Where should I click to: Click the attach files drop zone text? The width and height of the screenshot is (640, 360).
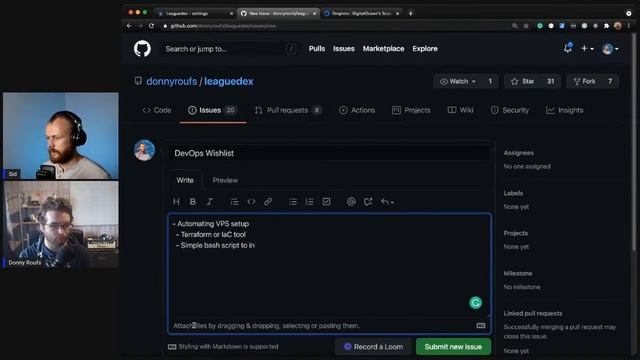(267, 326)
